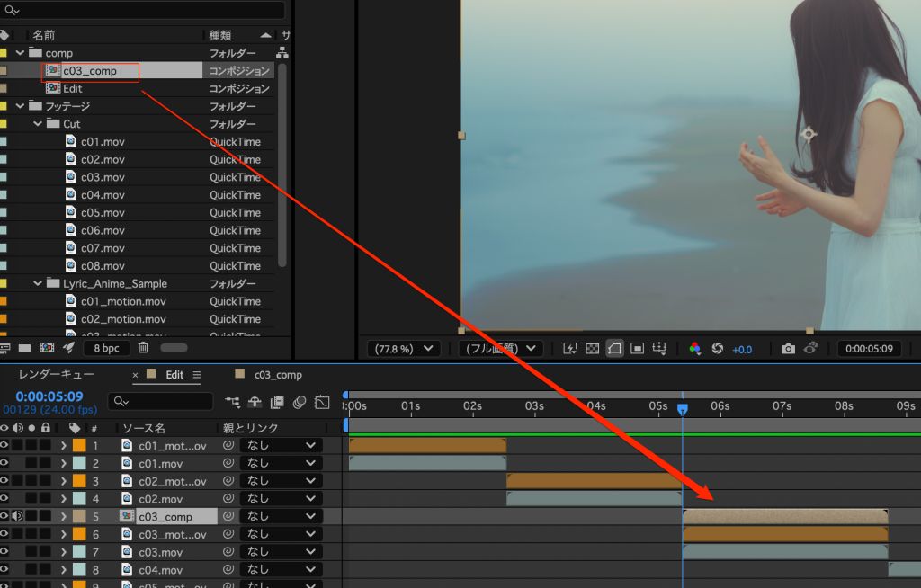Open the magnification ratio 77.8% dropdown
Image resolution: width=921 pixels, height=588 pixels.
(x=404, y=348)
